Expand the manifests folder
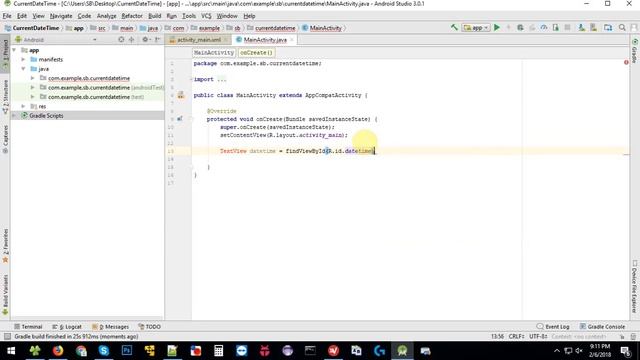The width and height of the screenshot is (640, 360). point(24,60)
